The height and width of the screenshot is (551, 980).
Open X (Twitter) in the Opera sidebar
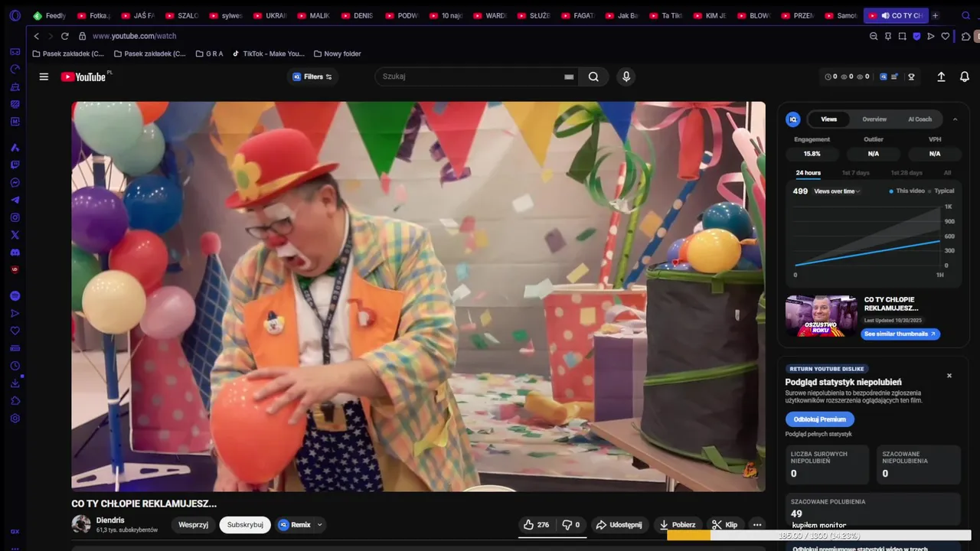(x=15, y=235)
